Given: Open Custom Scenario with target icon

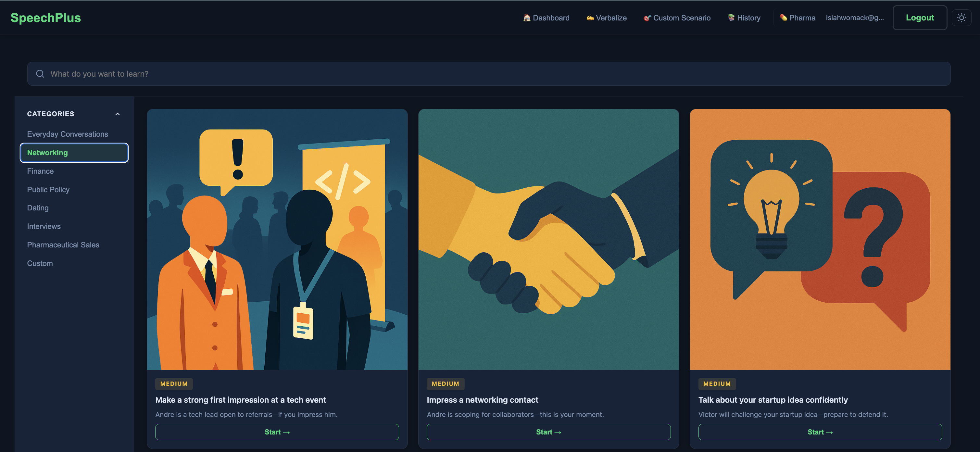Looking at the screenshot, I should click(677, 18).
